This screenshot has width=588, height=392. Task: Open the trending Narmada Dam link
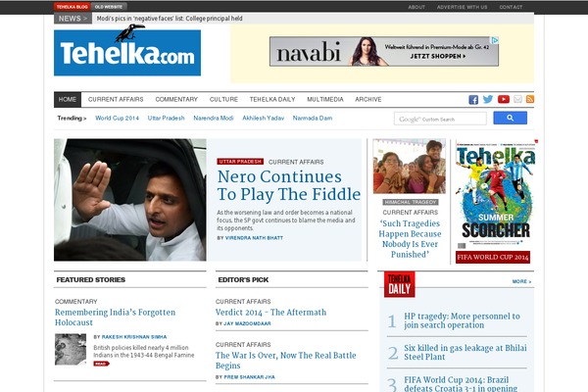click(313, 119)
